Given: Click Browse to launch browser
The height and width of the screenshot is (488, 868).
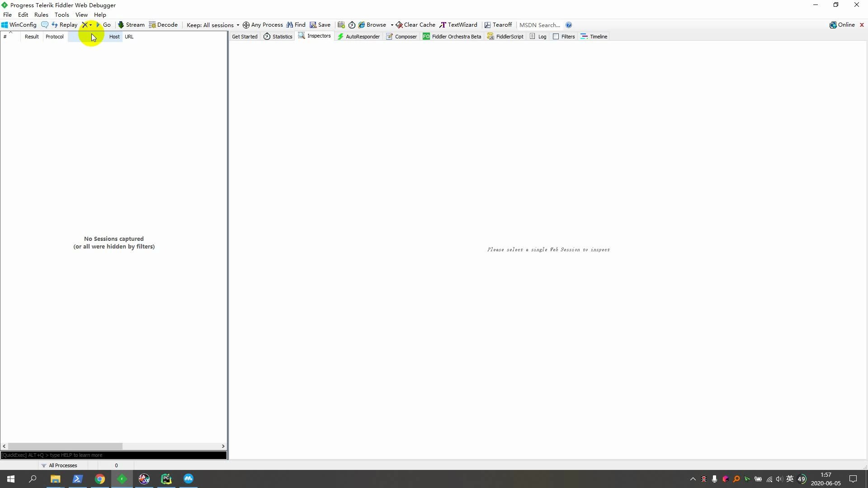Looking at the screenshot, I should coord(372,25).
